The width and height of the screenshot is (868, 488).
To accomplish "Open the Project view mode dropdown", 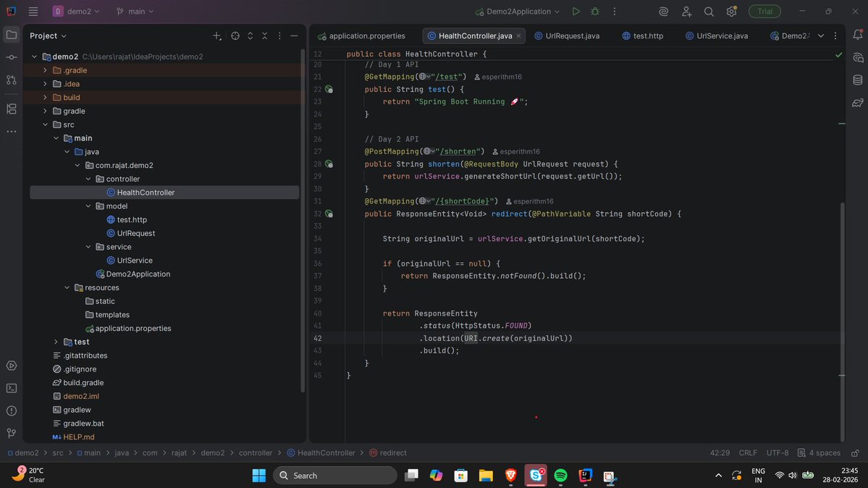I will coord(49,35).
